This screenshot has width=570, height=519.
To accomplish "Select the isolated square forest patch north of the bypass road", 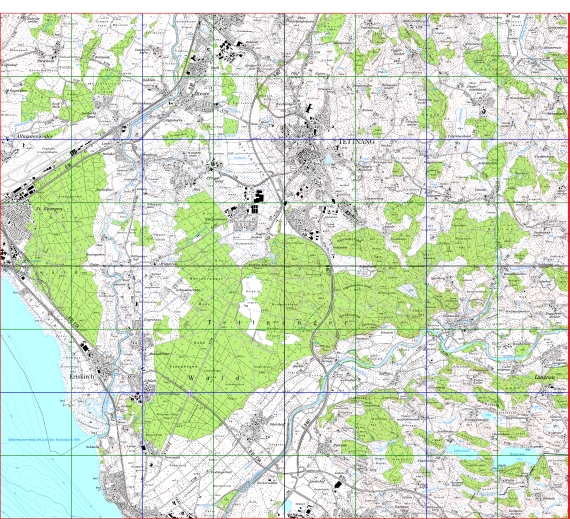I will click(230, 126).
